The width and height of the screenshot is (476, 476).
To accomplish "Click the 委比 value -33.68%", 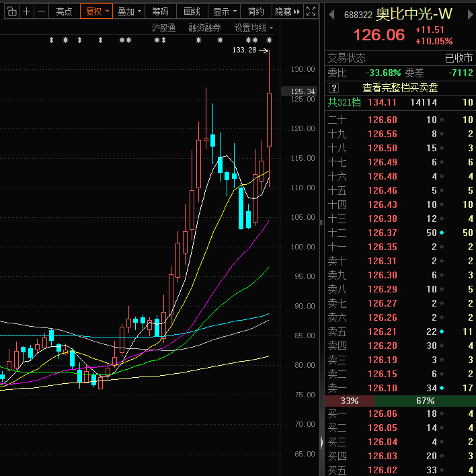I will point(383,73).
